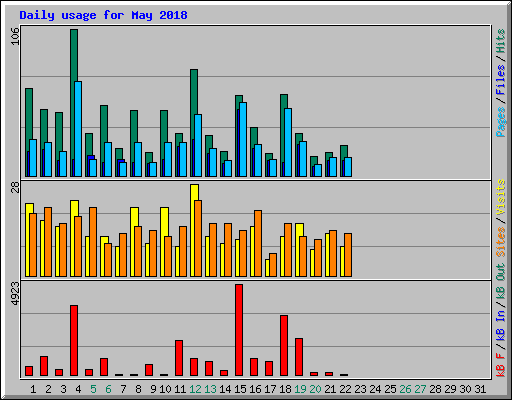Click the Visits legend label

click(x=501, y=197)
